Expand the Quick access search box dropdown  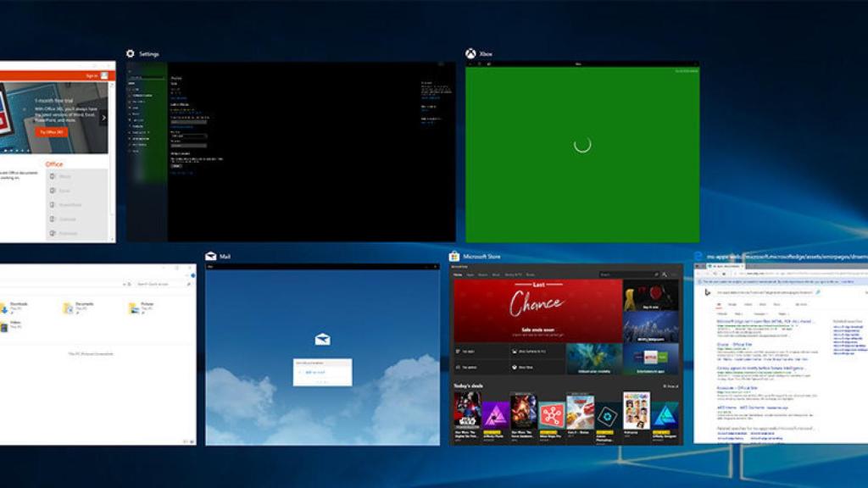[x=125, y=284]
